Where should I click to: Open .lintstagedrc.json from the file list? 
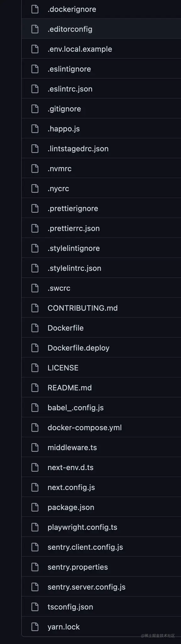tap(78, 149)
